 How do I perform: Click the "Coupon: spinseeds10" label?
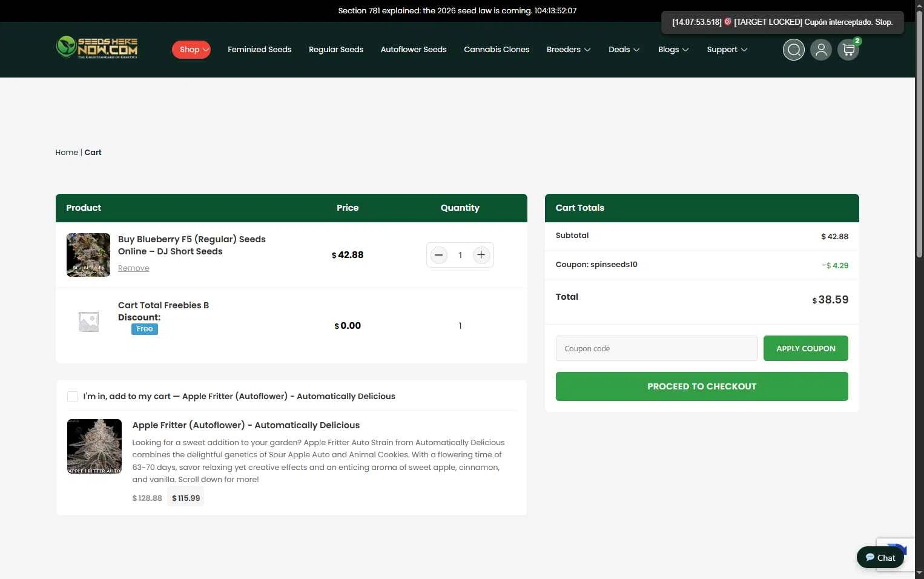[x=596, y=265]
